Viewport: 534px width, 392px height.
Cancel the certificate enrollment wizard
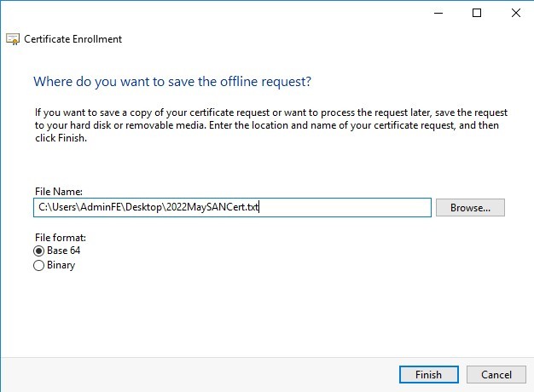(496, 375)
